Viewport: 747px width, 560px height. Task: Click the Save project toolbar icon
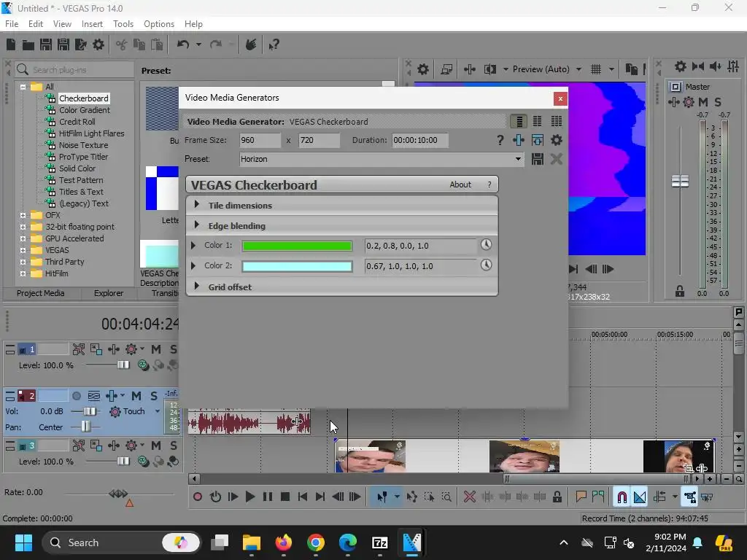pos(46,44)
